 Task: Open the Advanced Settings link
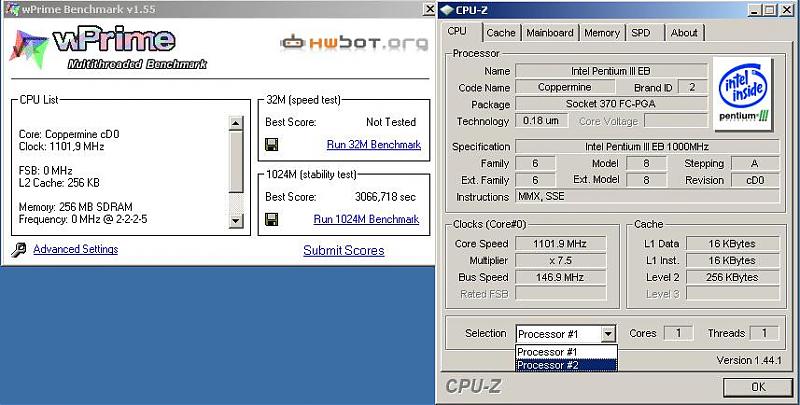(x=76, y=249)
